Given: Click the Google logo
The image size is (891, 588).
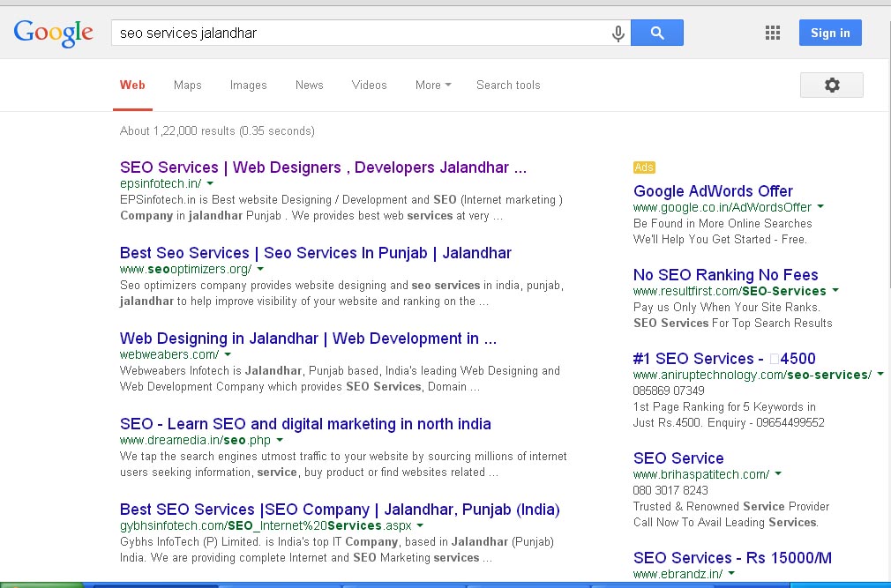Looking at the screenshot, I should [54, 33].
